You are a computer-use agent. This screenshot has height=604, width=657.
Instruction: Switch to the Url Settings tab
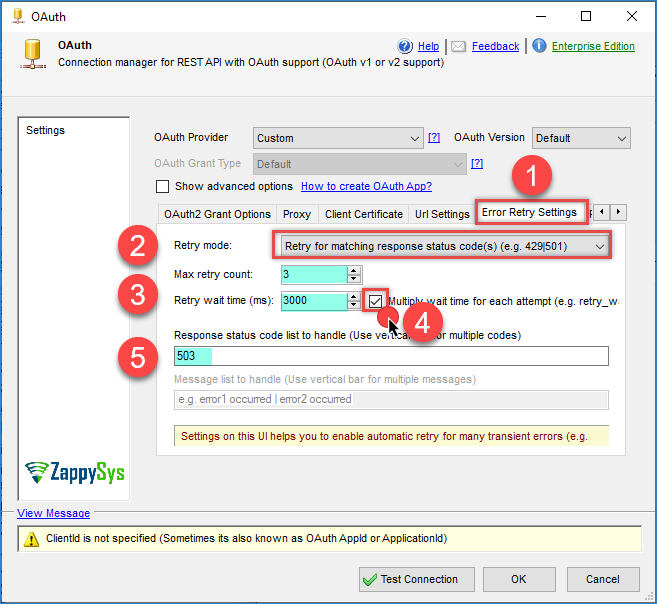click(442, 214)
